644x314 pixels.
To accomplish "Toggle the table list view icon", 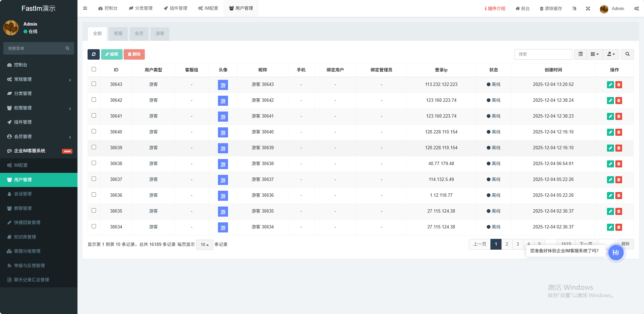I will [x=580, y=54].
